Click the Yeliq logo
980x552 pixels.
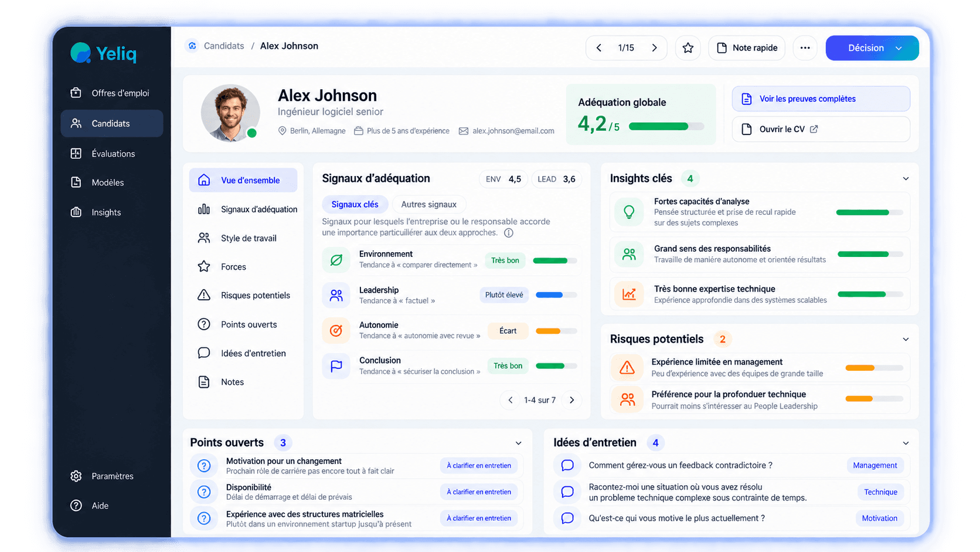tap(104, 53)
